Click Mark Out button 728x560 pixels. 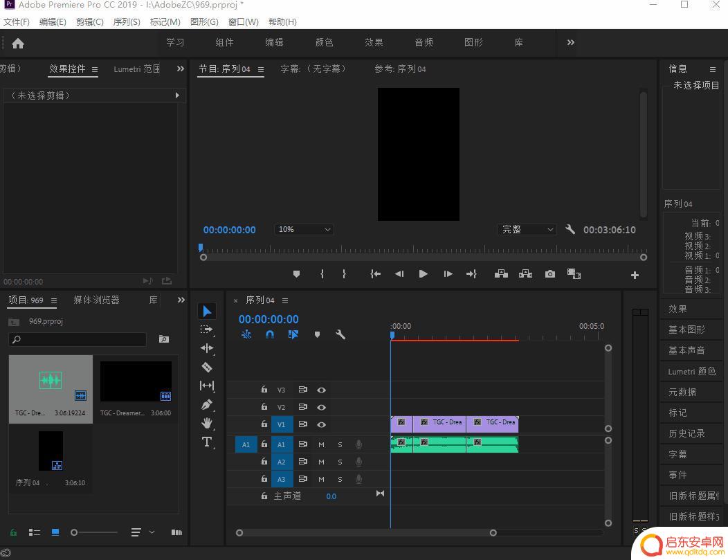click(344, 274)
